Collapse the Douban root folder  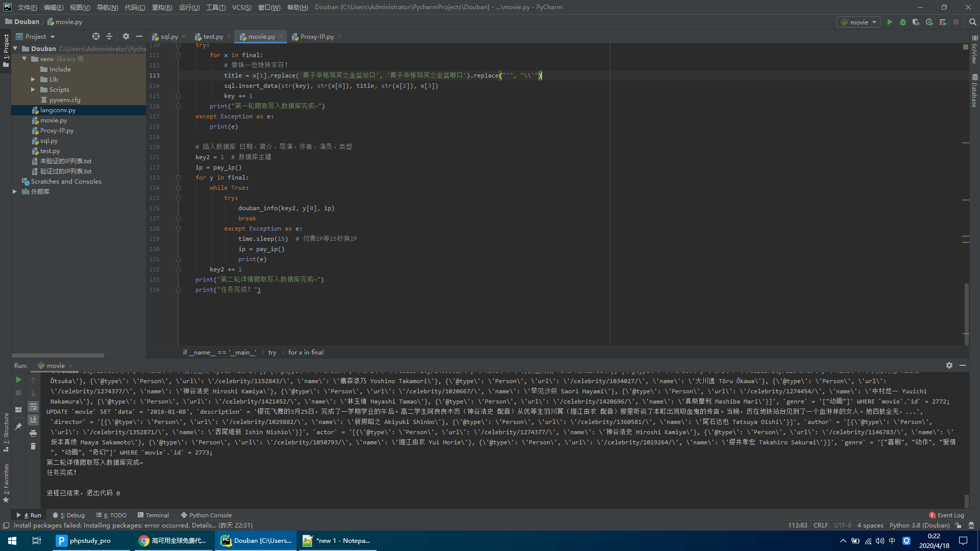(15, 49)
